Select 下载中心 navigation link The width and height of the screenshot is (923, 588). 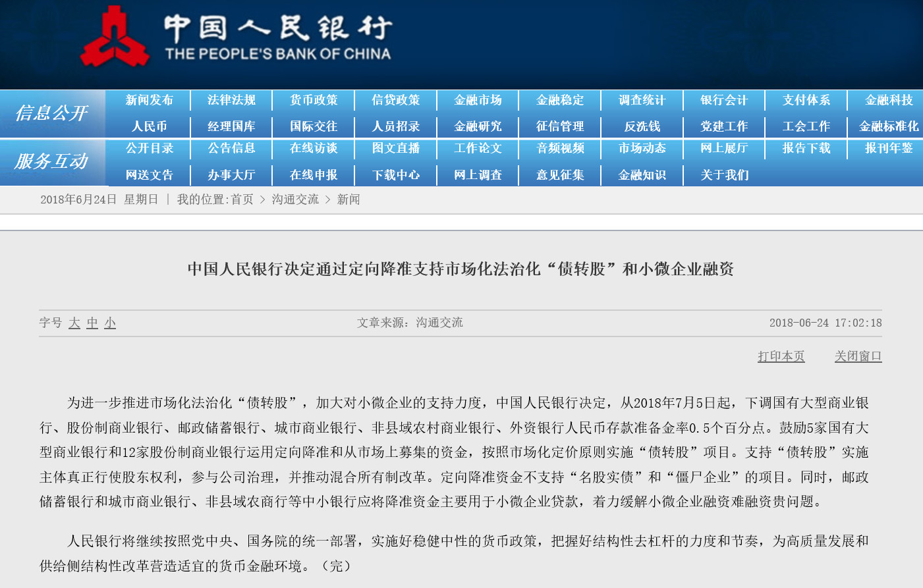click(396, 175)
